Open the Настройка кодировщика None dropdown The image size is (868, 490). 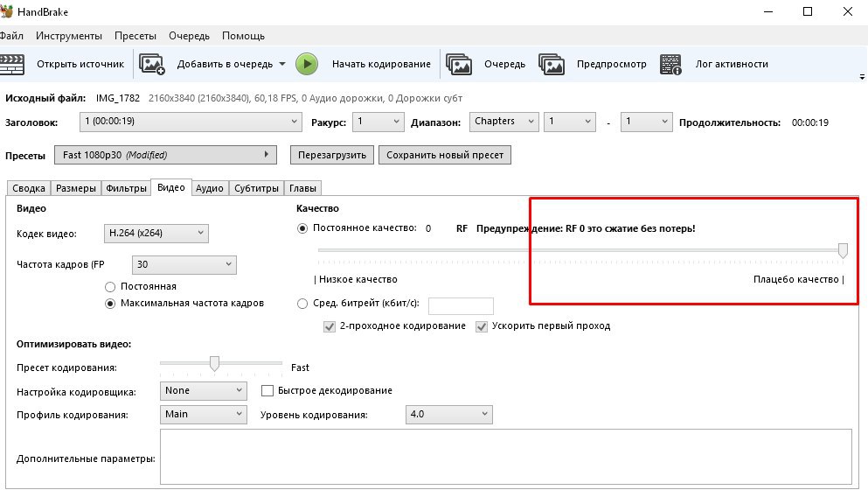203,391
